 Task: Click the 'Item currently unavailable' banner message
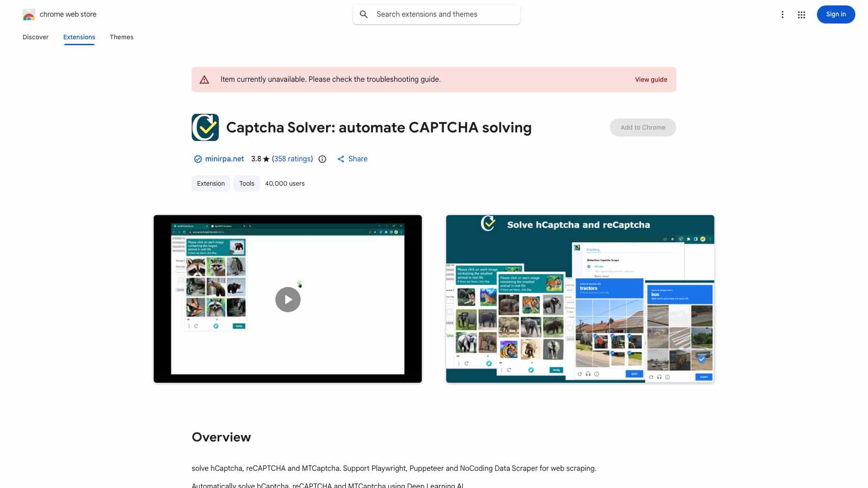pos(330,80)
